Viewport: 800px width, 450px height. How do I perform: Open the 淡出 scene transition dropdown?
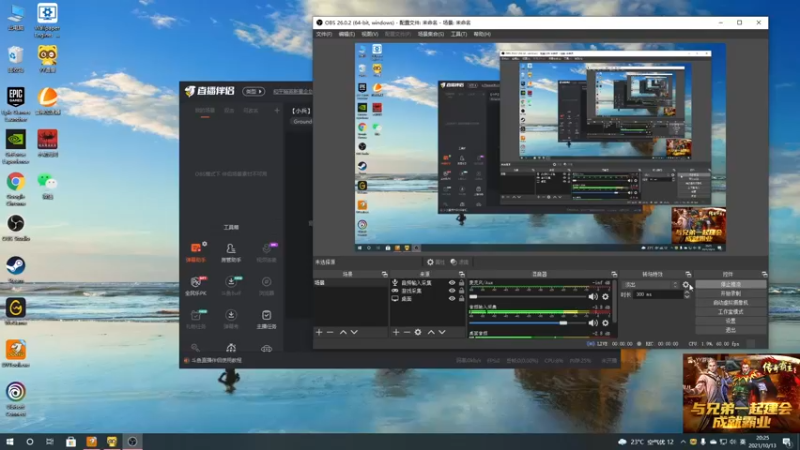pyautogui.click(x=652, y=285)
